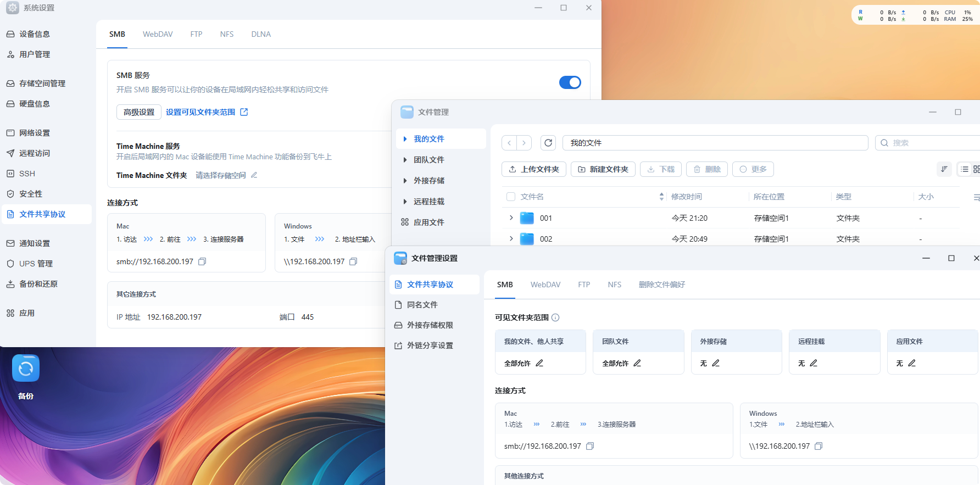Open 设备信息 in the System Settings sidebar
Image resolution: width=980 pixels, height=485 pixels.
pos(47,34)
